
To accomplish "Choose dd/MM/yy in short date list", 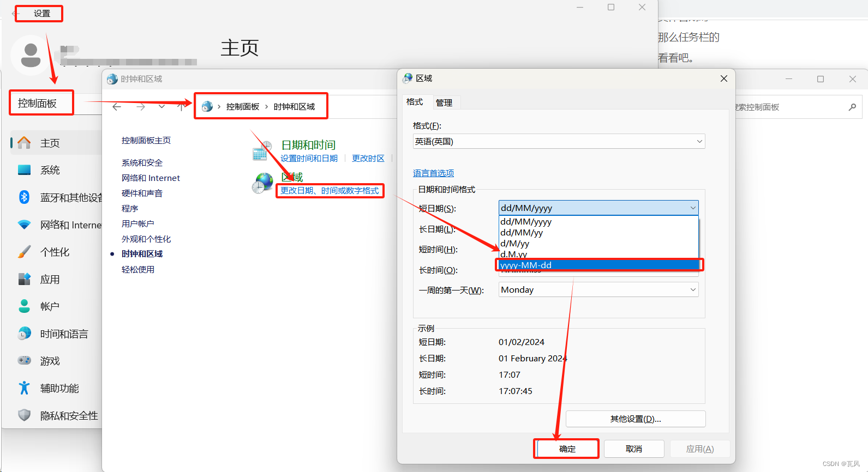I will (599, 233).
